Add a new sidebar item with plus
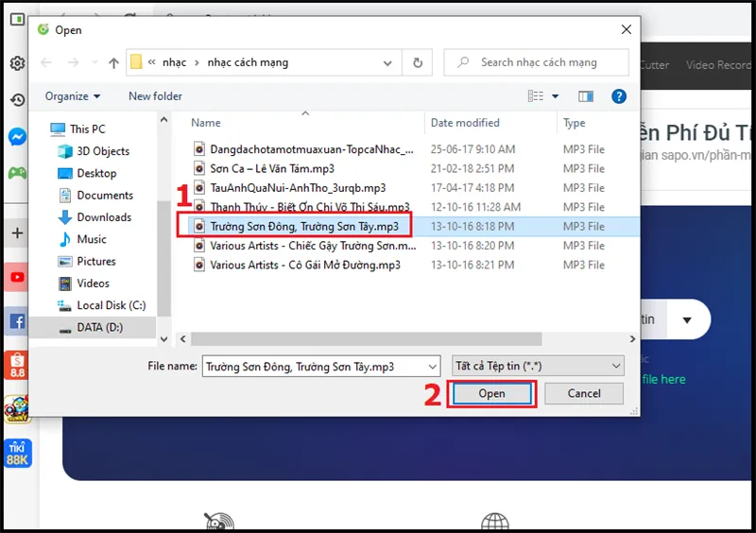 17,233
